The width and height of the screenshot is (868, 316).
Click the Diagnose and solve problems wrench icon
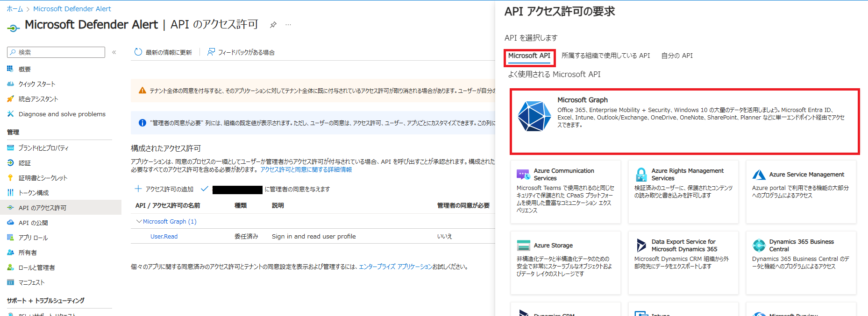pos(10,114)
